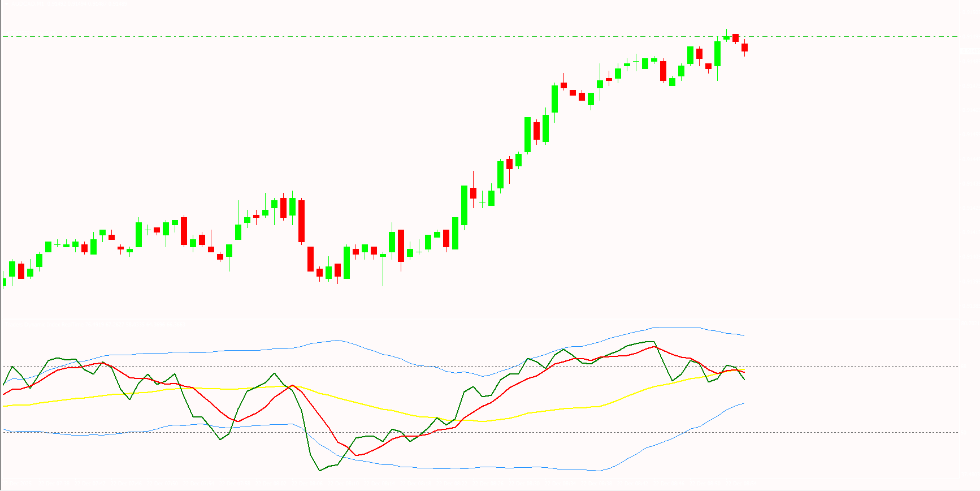Select the rightmost red candle on chart
This screenshot has height=491, width=980.
point(744,48)
